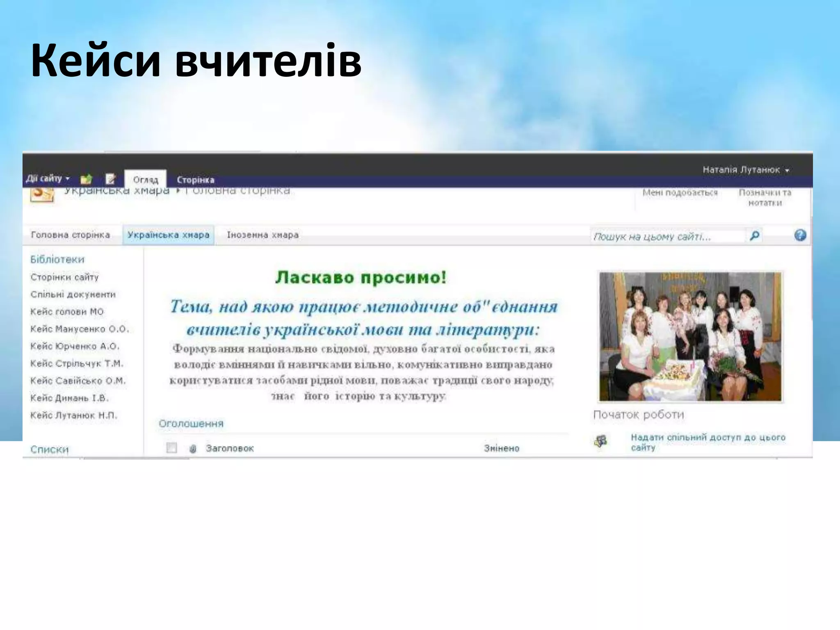Select the Українська хмара navigation tab
The height and width of the screenshot is (630, 840).
click(168, 235)
